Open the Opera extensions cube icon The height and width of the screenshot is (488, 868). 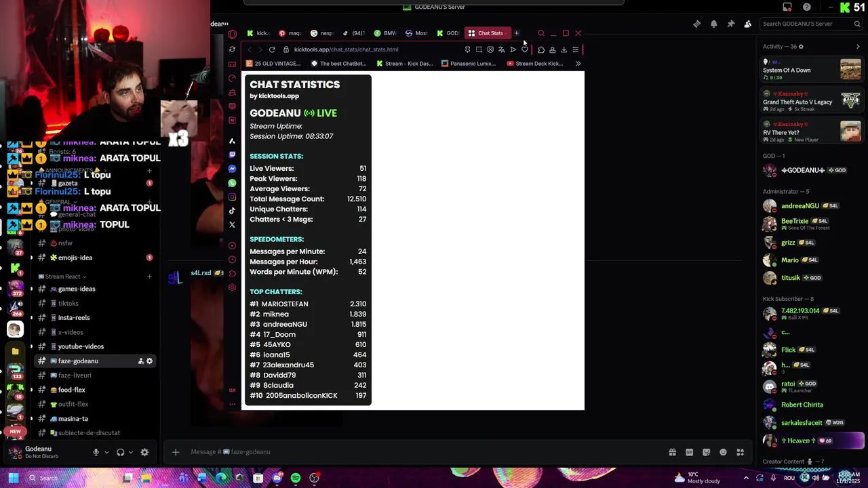pyautogui.click(x=541, y=49)
